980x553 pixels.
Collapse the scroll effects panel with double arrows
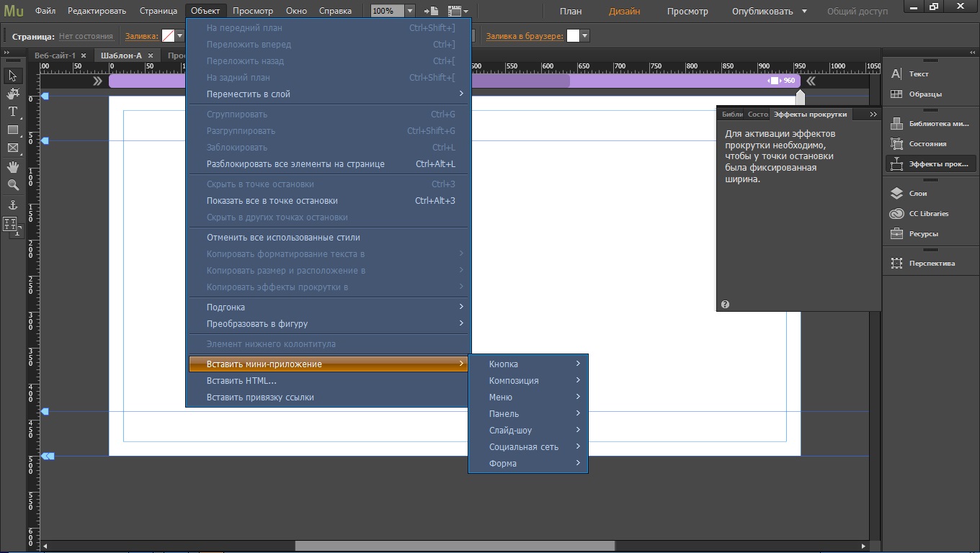pyautogui.click(x=873, y=114)
